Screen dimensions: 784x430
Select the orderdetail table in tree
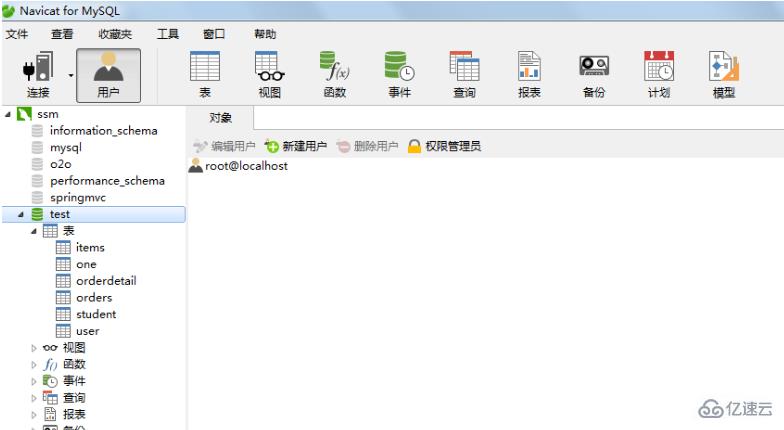(x=106, y=281)
